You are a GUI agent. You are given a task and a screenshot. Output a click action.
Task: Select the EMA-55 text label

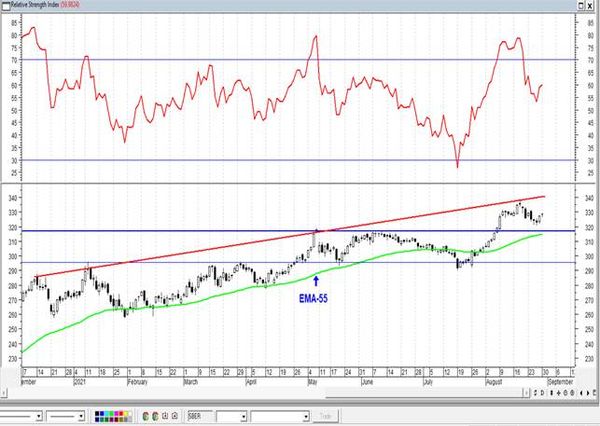313,299
